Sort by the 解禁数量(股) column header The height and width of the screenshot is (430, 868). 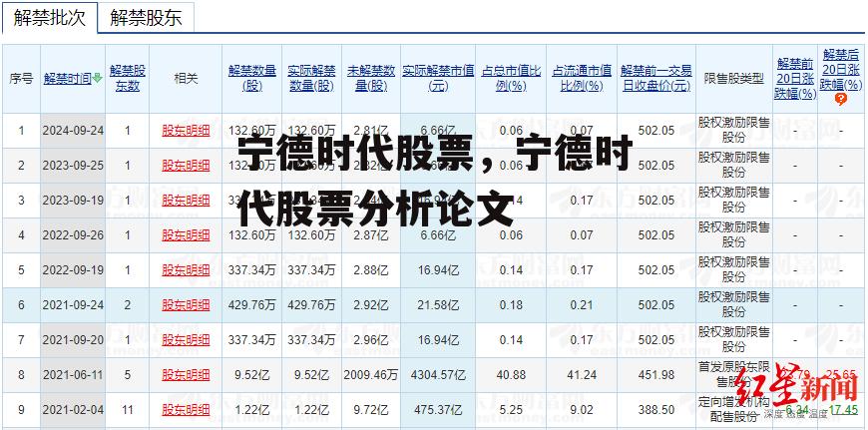[x=251, y=79]
